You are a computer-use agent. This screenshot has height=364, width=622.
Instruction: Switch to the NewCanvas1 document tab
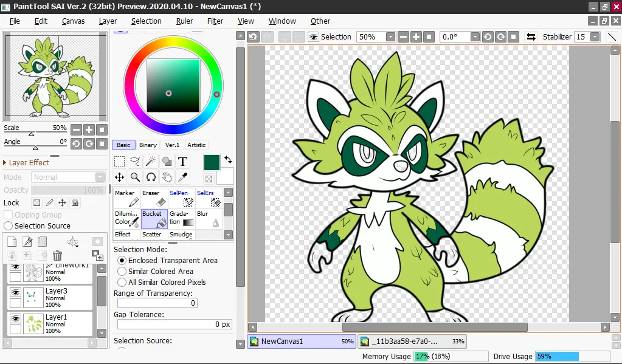(x=302, y=342)
